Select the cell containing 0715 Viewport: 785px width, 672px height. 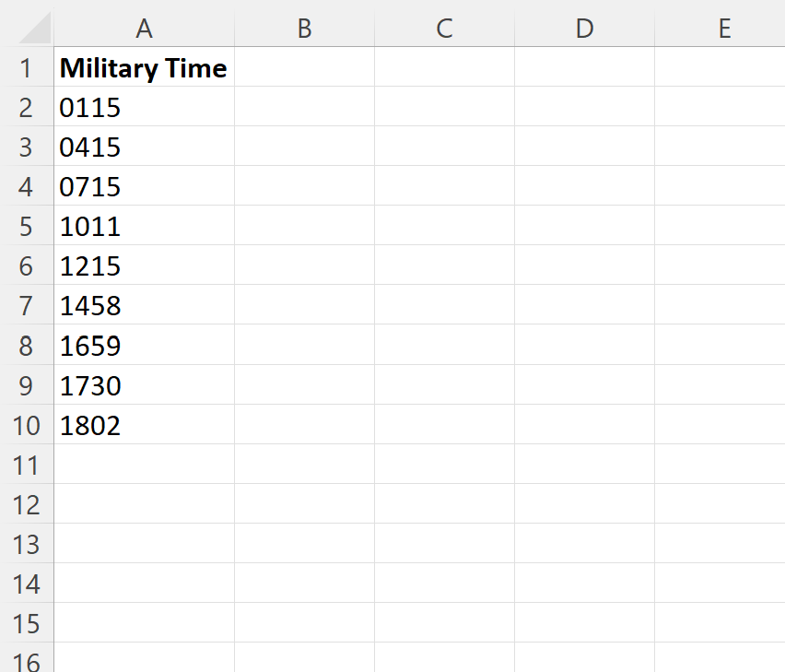tap(144, 186)
